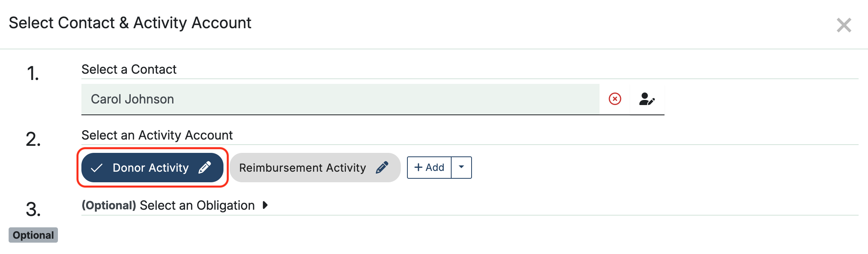Select the Reimbursement Activity account label
The width and height of the screenshot is (868, 254).
pos(302,168)
